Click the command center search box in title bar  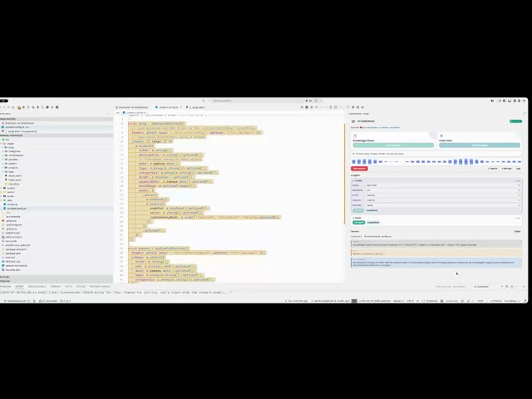click(x=258, y=101)
